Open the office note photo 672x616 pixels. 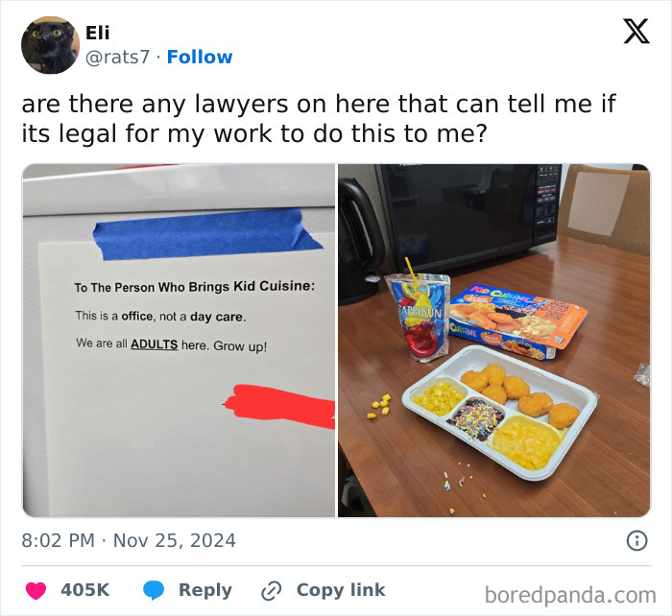point(179,341)
